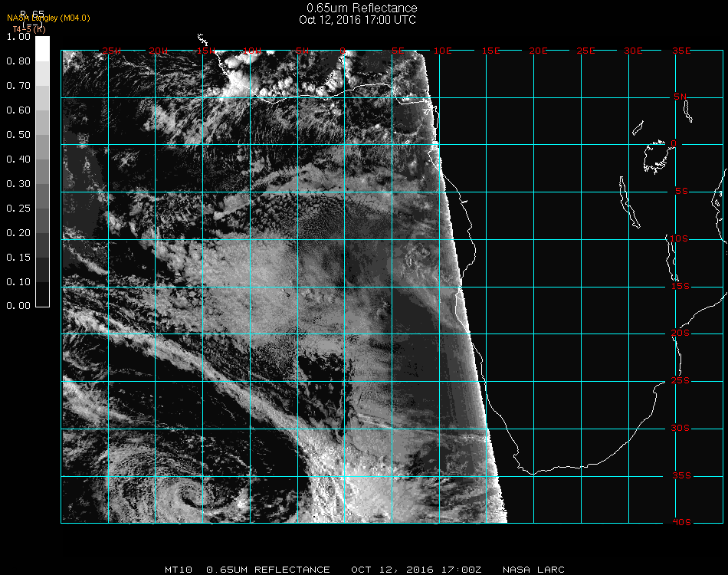728x575 pixels.
Task: Click the 15W longitude label
Action: pyautogui.click(x=205, y=51)
